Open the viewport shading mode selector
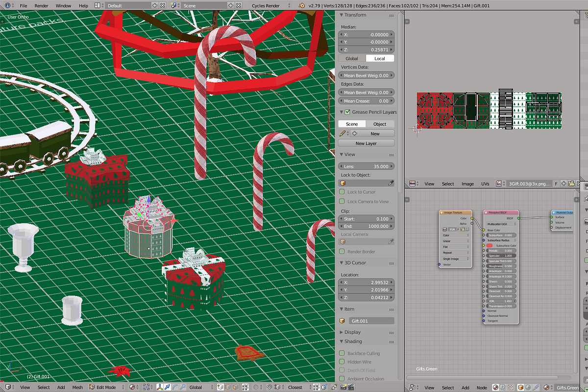 click(133, 387)
